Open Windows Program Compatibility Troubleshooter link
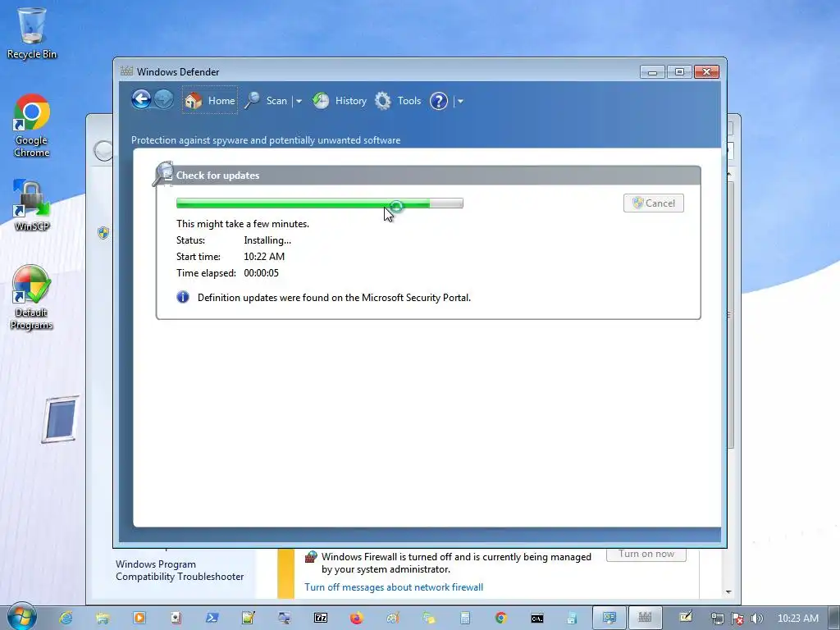This screenshot has height=630, width=840. (180, 570)
